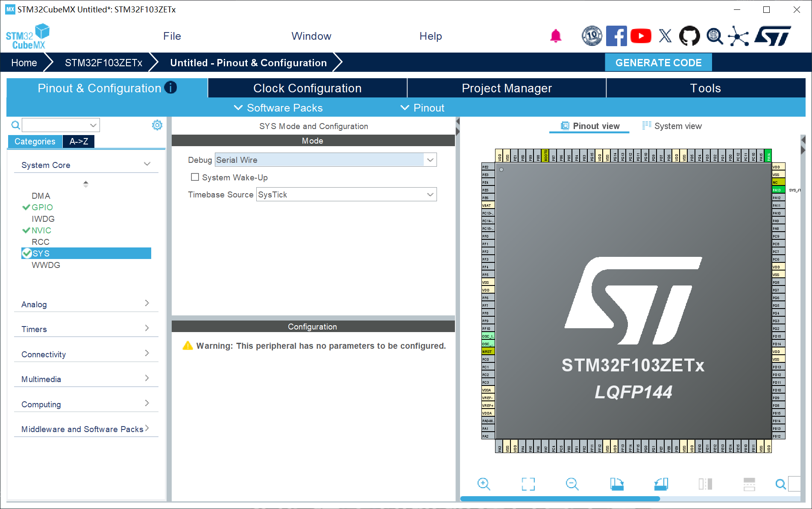
Task: Expand the Timers category
Action: pyautogui.click(x=86, y=329)
